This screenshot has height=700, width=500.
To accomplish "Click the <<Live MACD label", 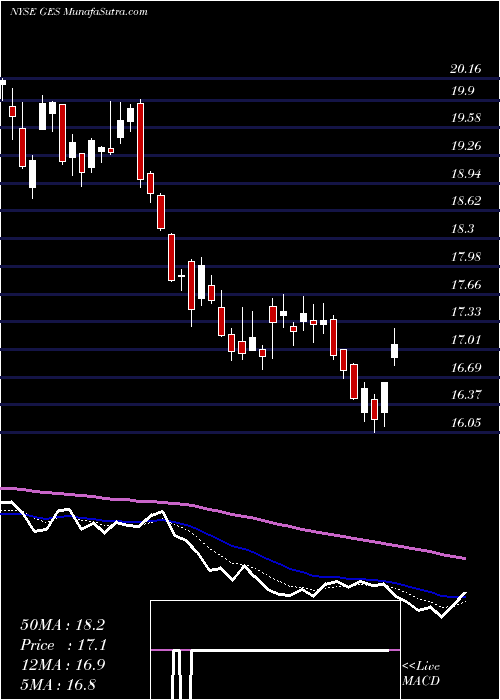I will pyautogui.click(x=421, y=674).
